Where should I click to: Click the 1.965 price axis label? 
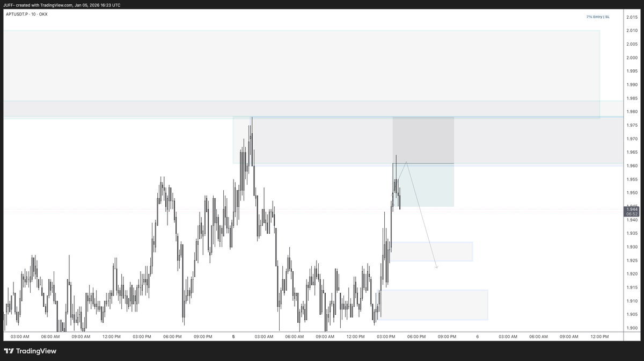pyautogui.click(x=631, y=153)
